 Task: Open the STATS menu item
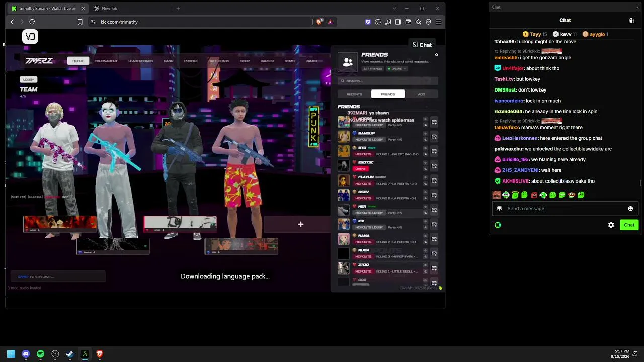pyautogui.click(x=290, y=61)
